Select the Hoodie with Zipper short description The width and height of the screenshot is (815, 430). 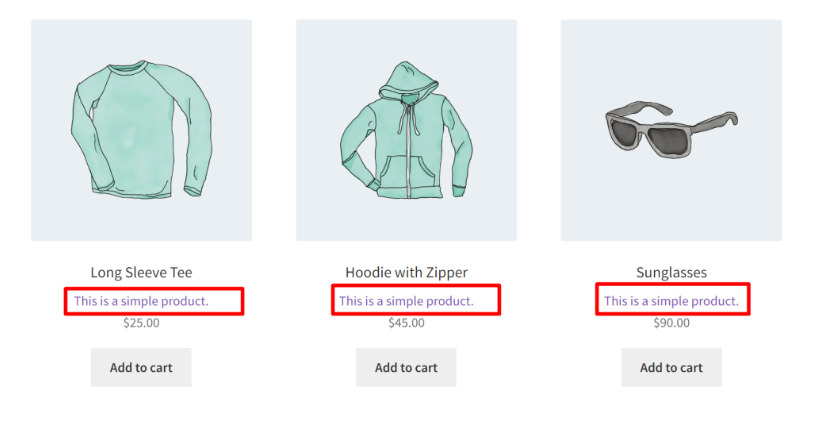coord(406,301)
